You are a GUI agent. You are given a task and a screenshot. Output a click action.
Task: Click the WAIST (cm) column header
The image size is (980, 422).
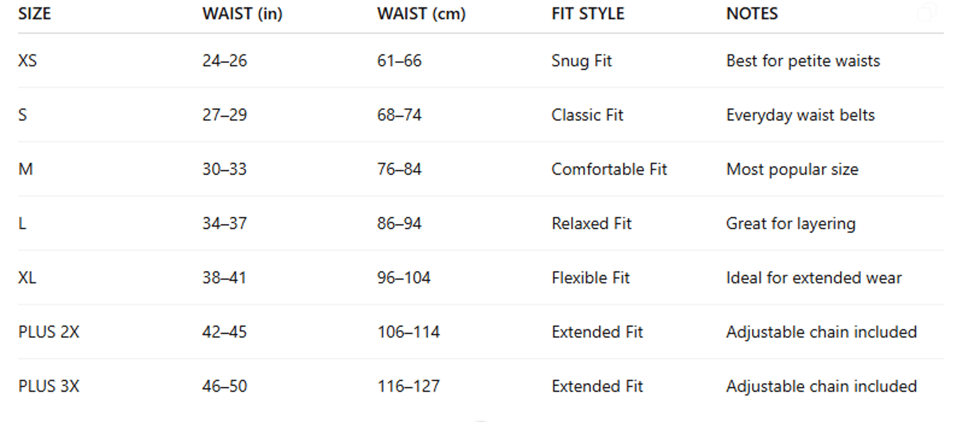421,14
